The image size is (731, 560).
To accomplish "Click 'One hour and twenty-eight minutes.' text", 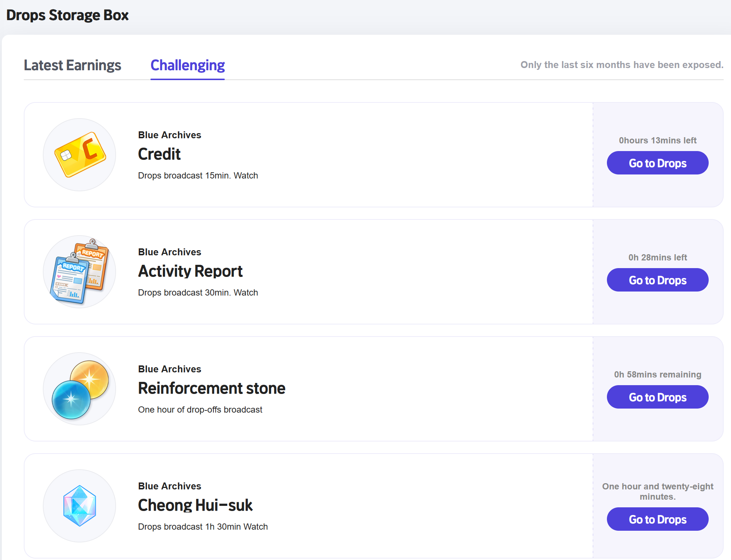I will (657, 492).
